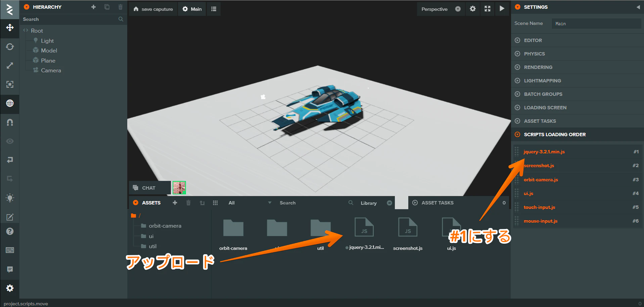Open the help question mark icon
The height and width of the screenshot is (307, 644).
point(10,231)
